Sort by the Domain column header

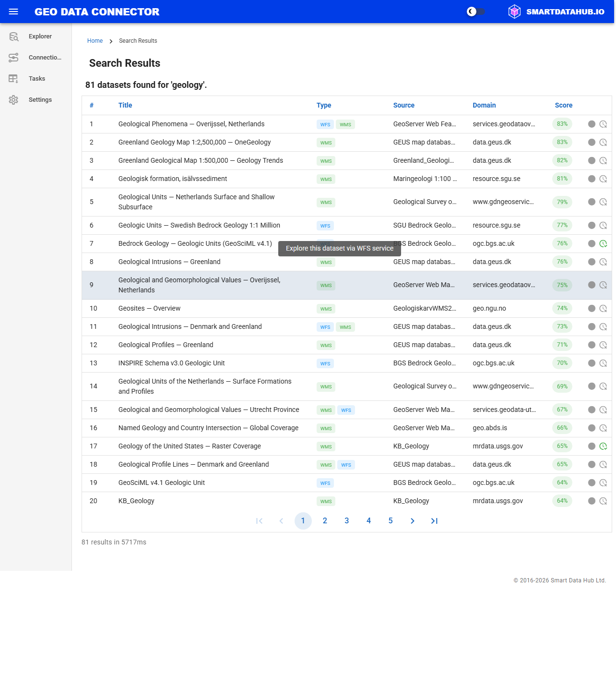[x=484, y=105]
